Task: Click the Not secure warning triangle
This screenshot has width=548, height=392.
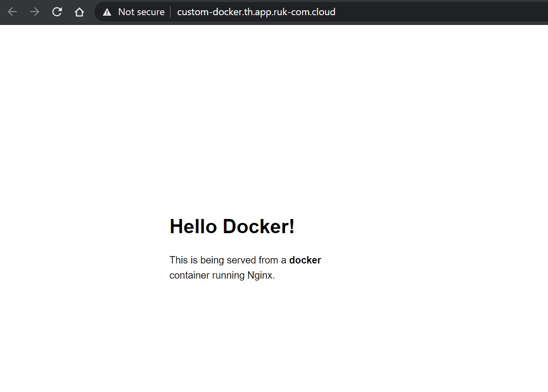Action: 107,12
